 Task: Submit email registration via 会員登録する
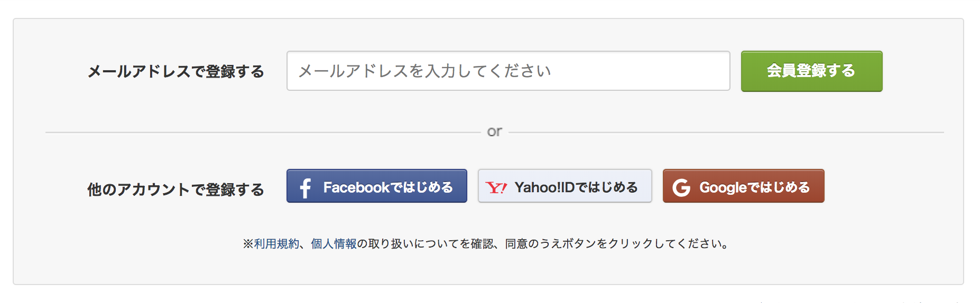[x=812, y=71]
